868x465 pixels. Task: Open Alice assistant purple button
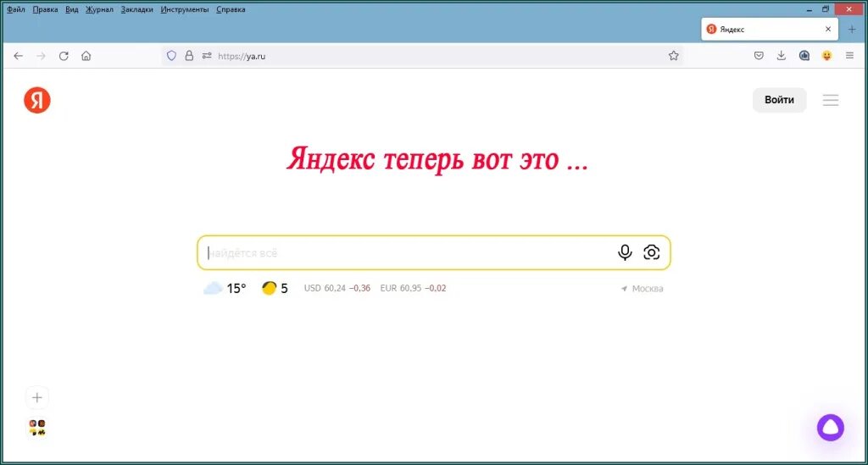coord(831,428)
